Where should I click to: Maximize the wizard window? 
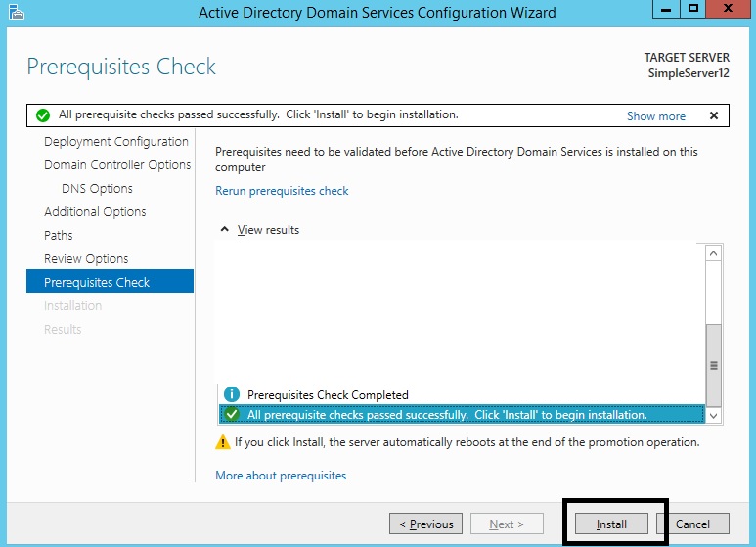click(x=693, y=9)
